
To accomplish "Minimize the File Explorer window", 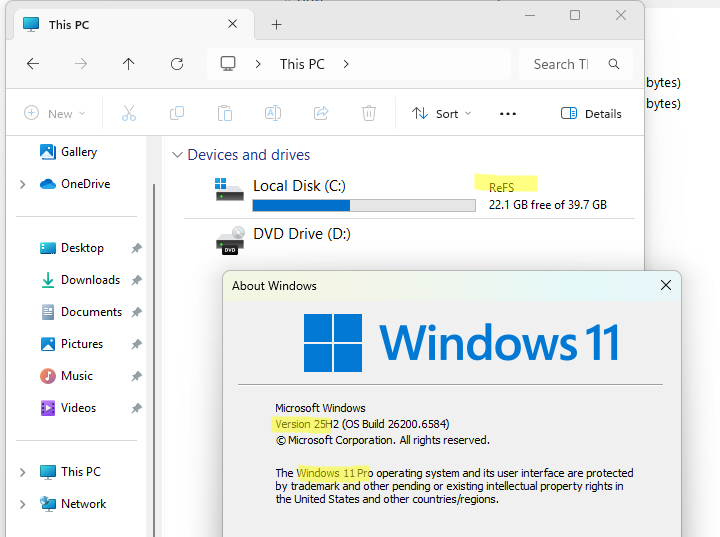I will tap(530, 15).
